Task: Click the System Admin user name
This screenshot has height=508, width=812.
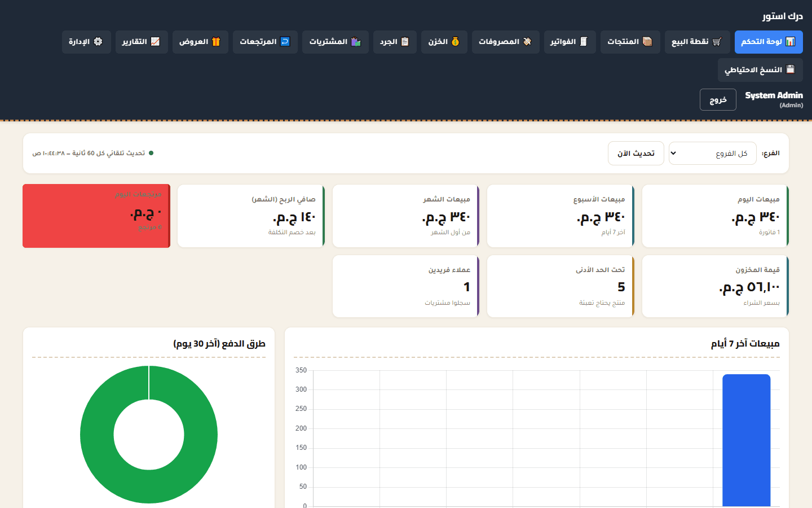Action: (x=774, y=95)
